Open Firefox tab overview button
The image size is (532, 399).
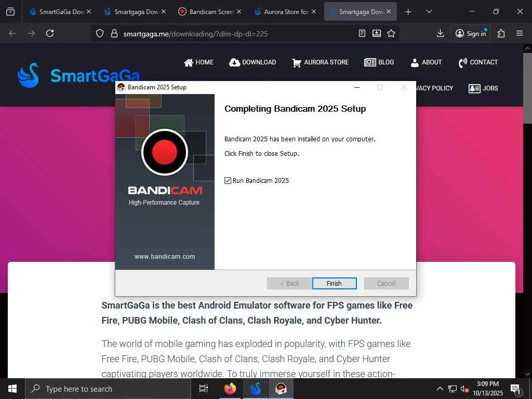tap(10, 11)
